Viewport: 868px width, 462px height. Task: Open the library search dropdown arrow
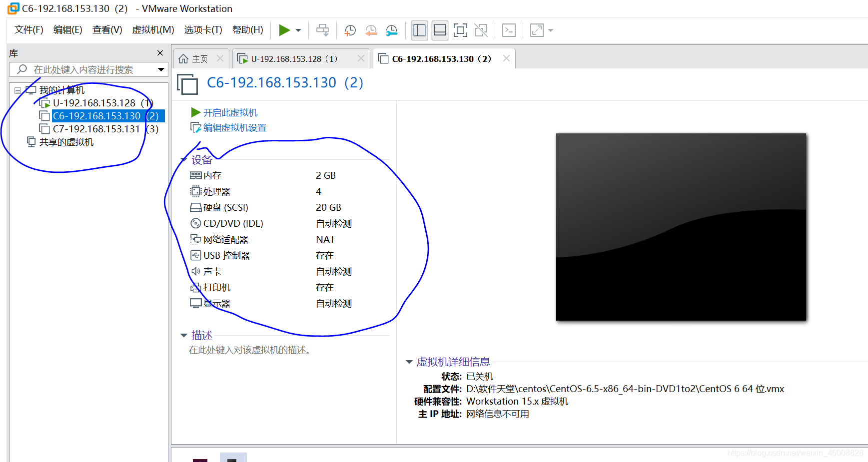point(161,69)
